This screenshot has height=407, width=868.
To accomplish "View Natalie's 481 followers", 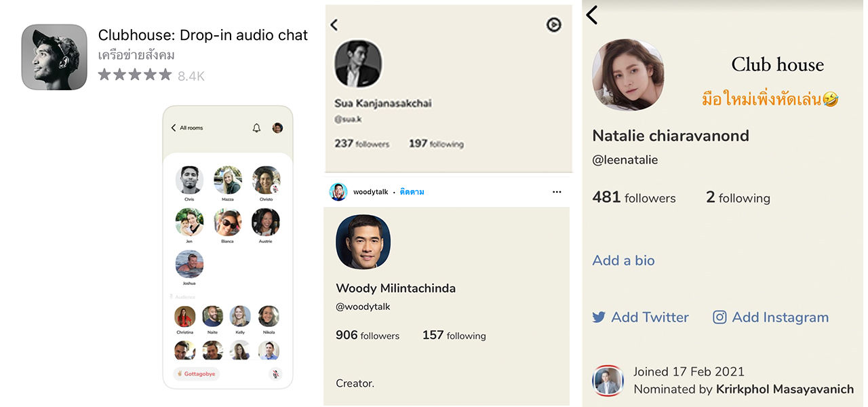I will point(634,197).
